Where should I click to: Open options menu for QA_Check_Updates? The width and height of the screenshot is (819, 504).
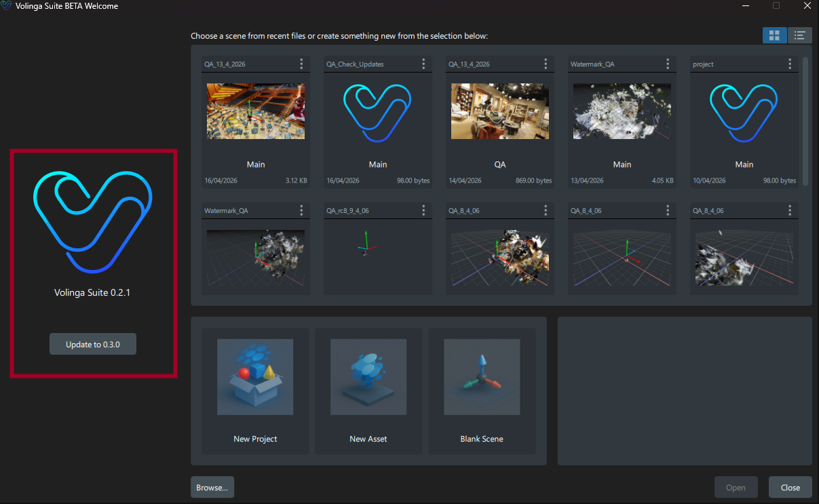424,64
